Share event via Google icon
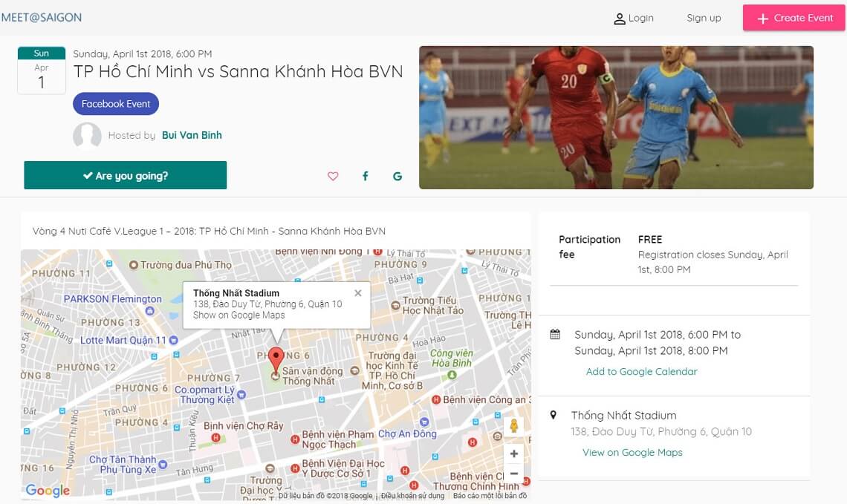 click(x=397, y=176)
